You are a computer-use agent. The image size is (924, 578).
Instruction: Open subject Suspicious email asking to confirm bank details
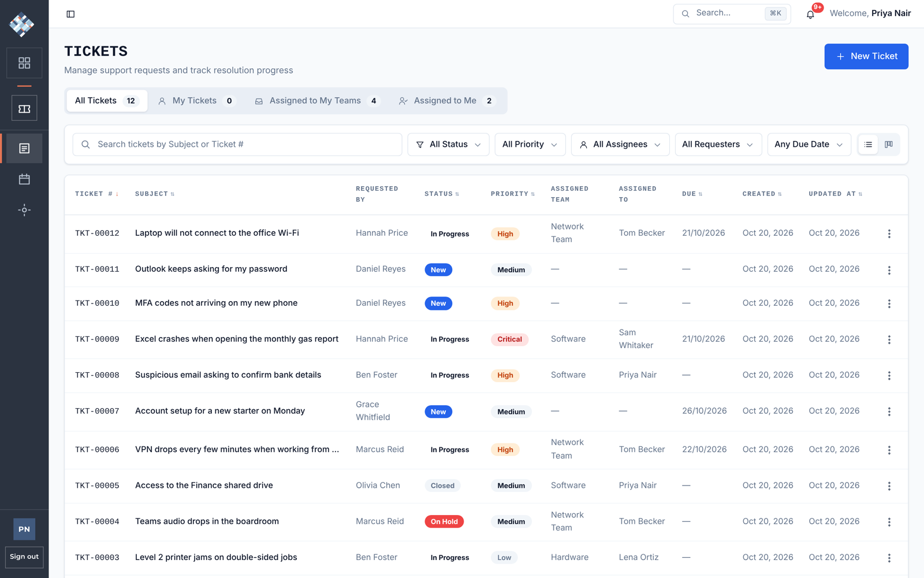coord(228,375)
